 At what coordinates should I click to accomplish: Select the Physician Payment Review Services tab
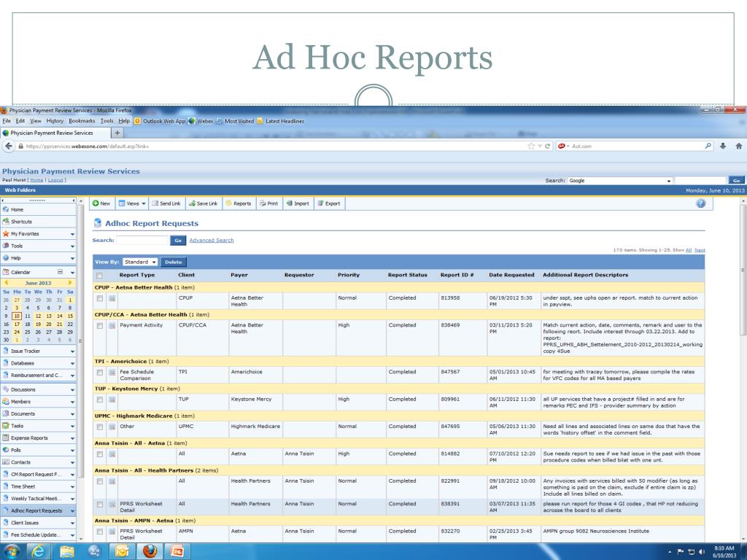pos(55,133)
